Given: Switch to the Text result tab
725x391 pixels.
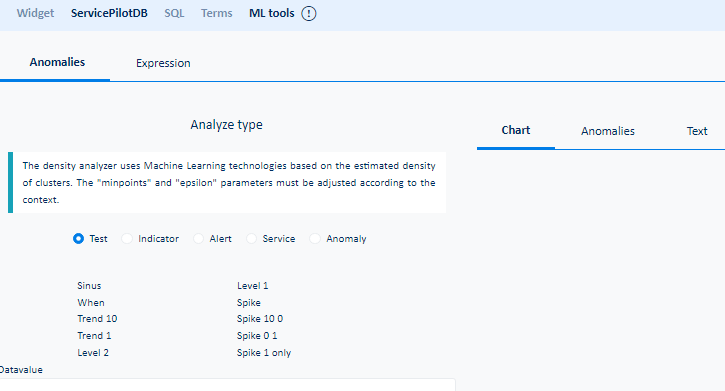Looking at the screenshot, I should 697,131.
